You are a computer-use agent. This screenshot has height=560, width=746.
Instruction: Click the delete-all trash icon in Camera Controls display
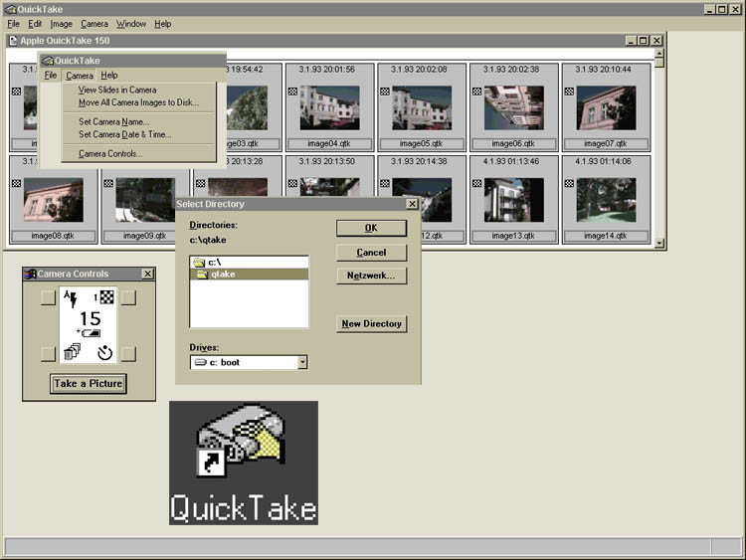[72, 352]
